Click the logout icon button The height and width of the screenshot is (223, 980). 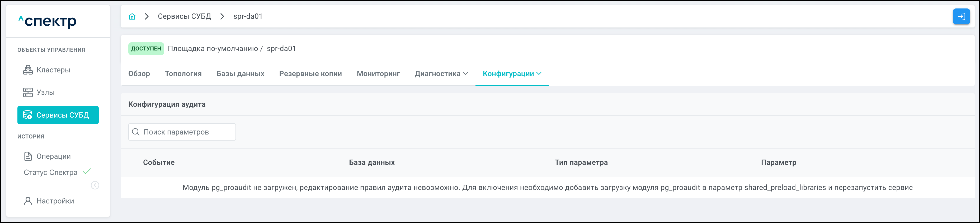click(x=961, y=16)
